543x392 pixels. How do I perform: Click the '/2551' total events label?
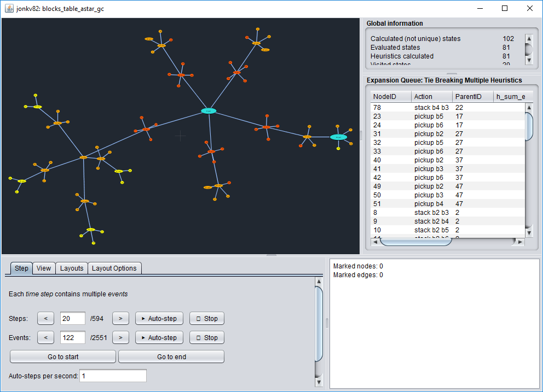(x=99, y=337)
